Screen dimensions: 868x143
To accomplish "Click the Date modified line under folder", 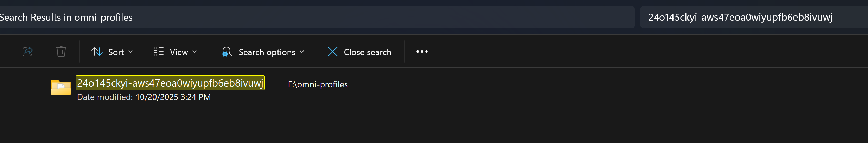I will [144, 97].
